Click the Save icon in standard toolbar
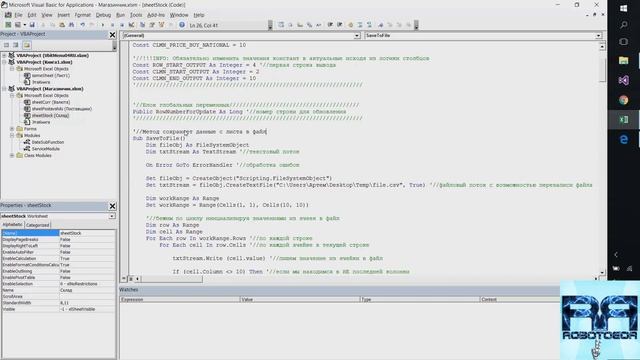The height and width of the screenshot is (360, 640). point(33,25)
